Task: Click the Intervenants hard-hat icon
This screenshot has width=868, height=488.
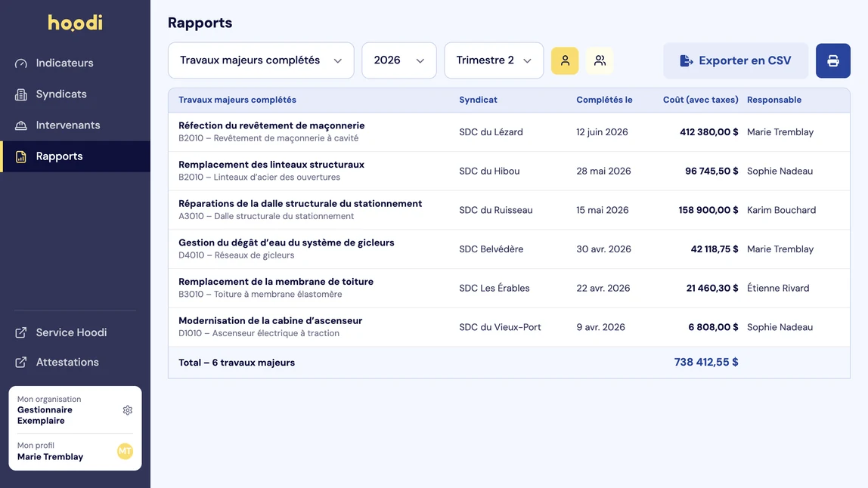Action: (x=21, y=125)
